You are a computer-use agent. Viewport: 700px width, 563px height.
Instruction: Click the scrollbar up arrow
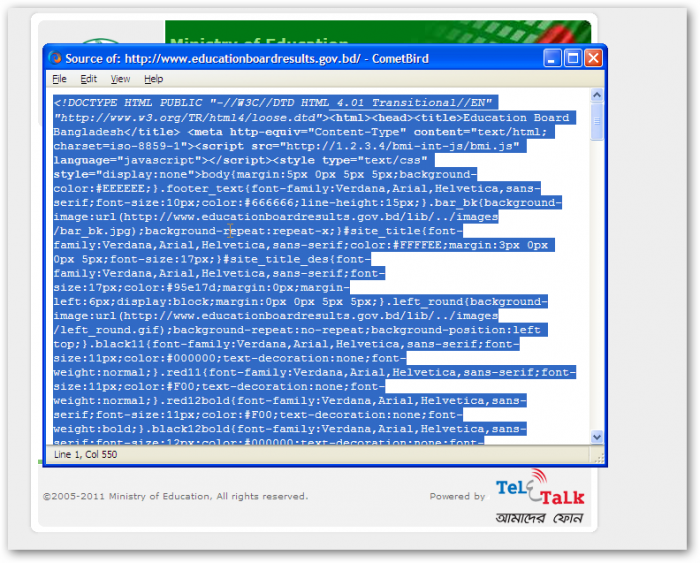(597, 95)
